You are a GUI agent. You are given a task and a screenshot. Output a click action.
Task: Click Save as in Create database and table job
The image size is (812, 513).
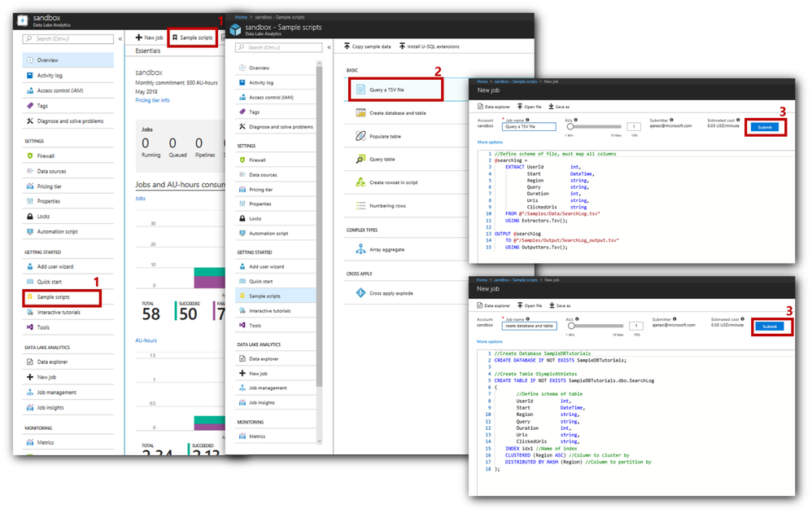(x=560, y=305)
